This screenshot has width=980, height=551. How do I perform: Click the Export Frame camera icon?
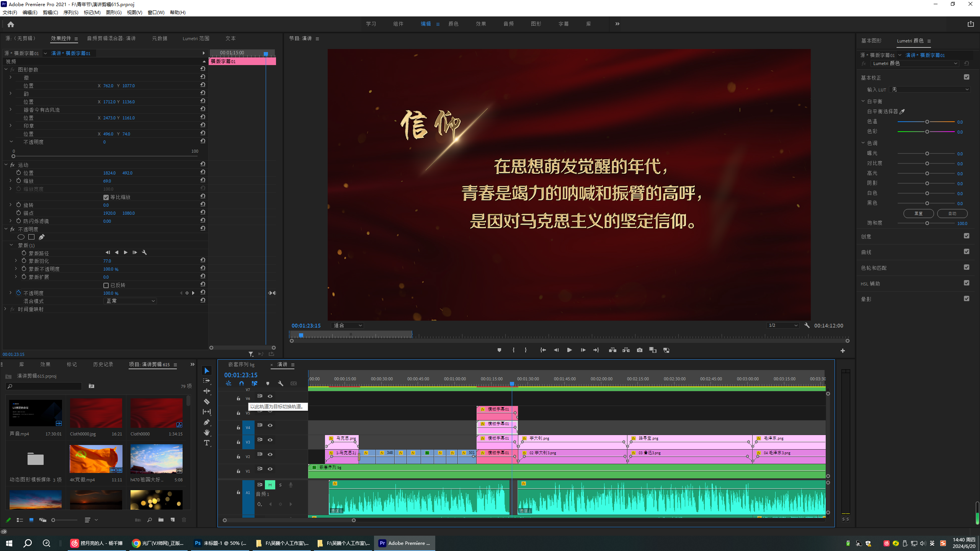point(639,350)
